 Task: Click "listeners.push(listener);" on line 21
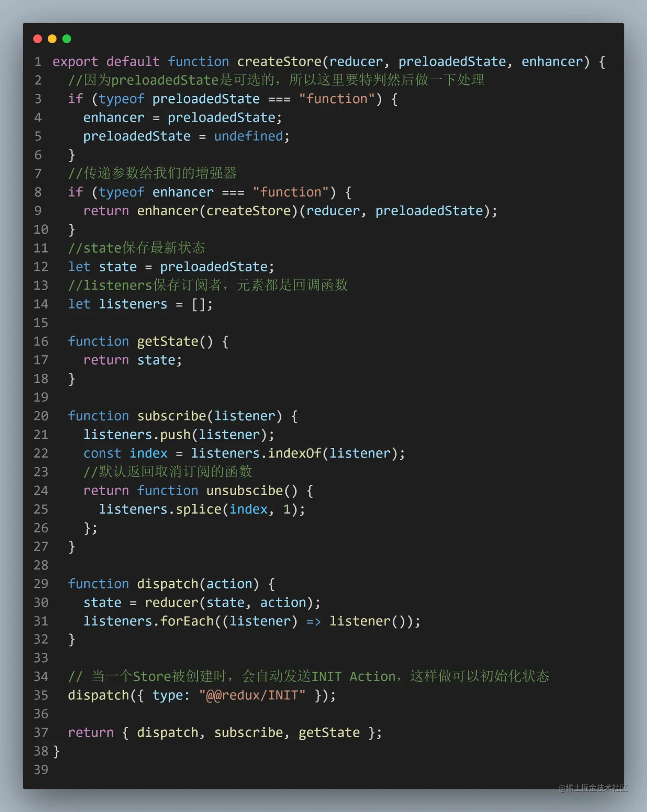[179, 435]
